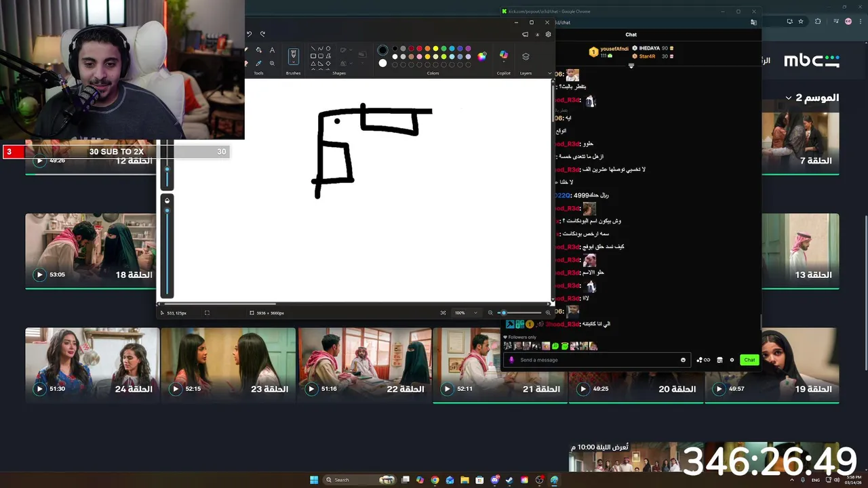Open File Explorer from the taskbar

[465, 480]
